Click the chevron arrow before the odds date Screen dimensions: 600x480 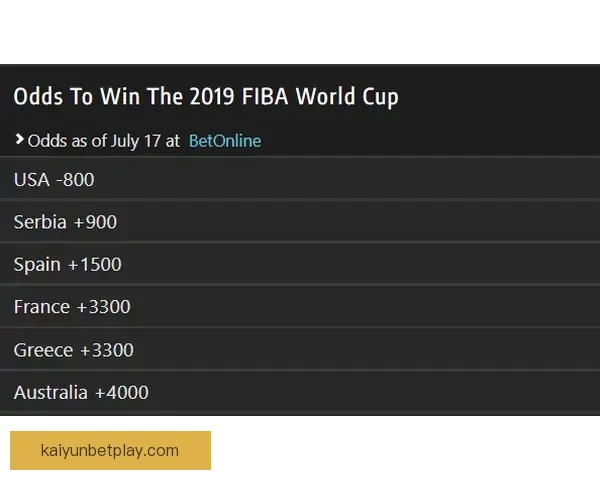coord(19,140)
